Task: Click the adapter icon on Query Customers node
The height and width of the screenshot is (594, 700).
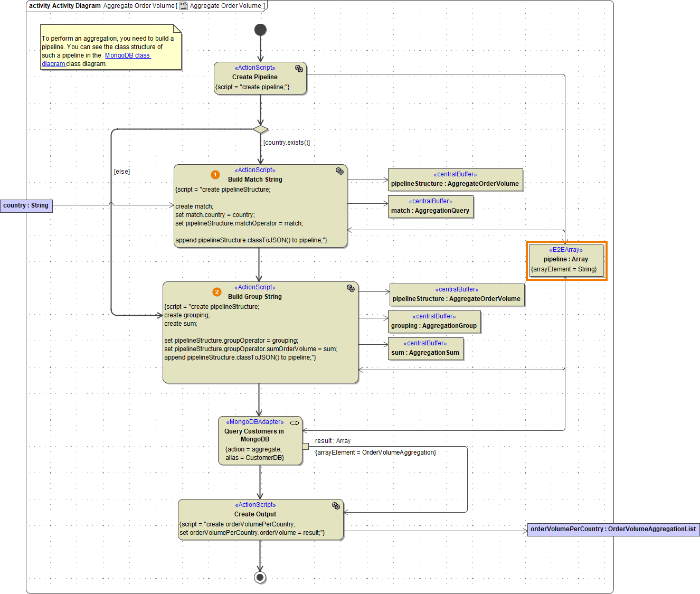Action: [295, 422]
